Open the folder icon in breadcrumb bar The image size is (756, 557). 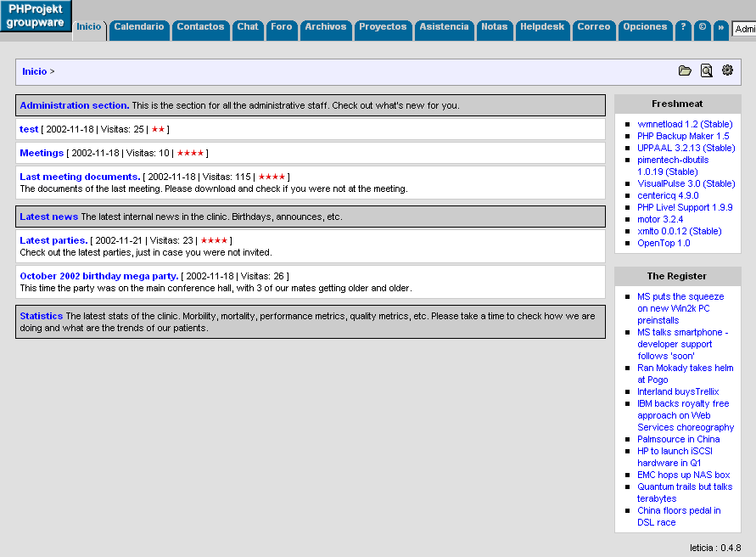tap(685, 71)
